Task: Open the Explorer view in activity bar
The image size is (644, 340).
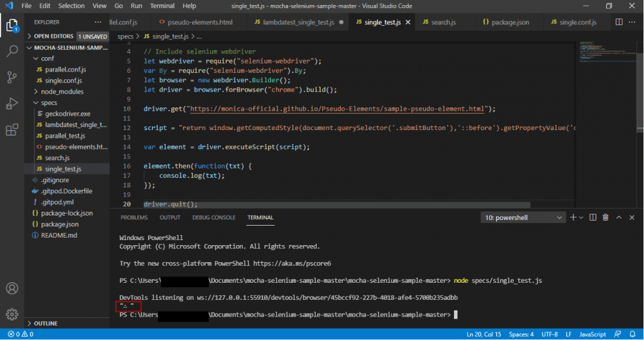Action: [12, 26]
